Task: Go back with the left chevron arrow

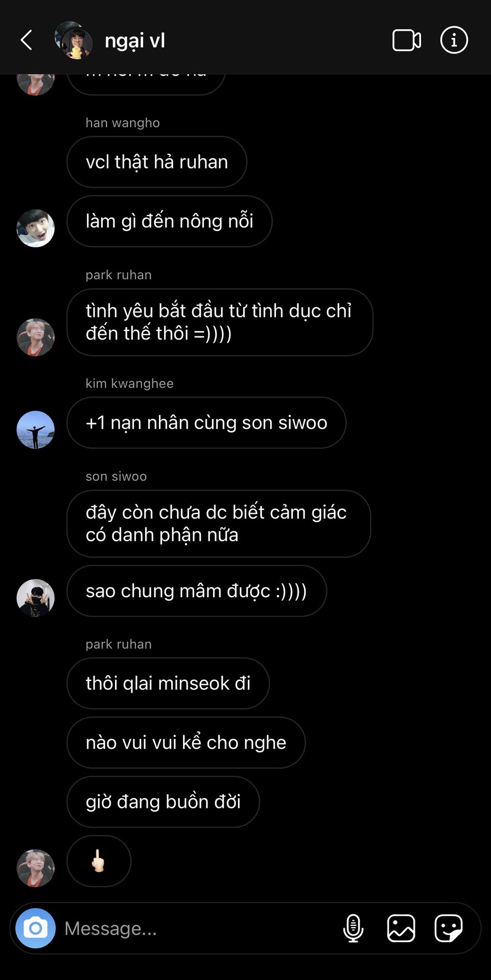Action: click(x=27, y=40)
